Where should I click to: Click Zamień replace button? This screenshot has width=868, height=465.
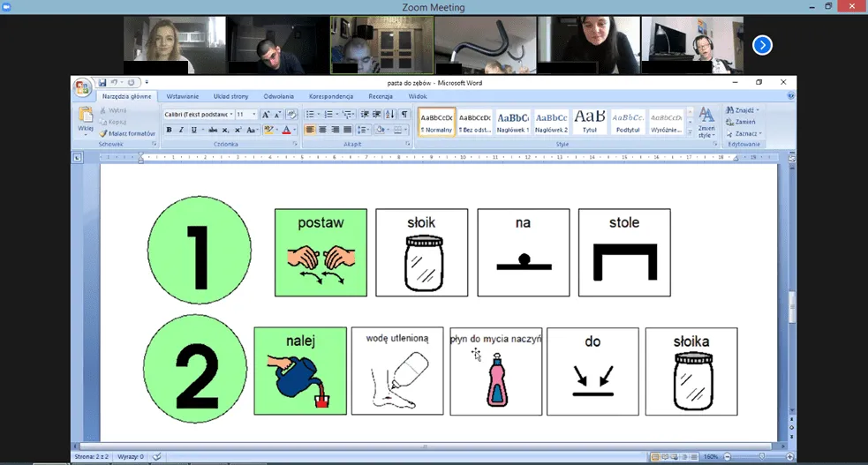coord(742,122)
